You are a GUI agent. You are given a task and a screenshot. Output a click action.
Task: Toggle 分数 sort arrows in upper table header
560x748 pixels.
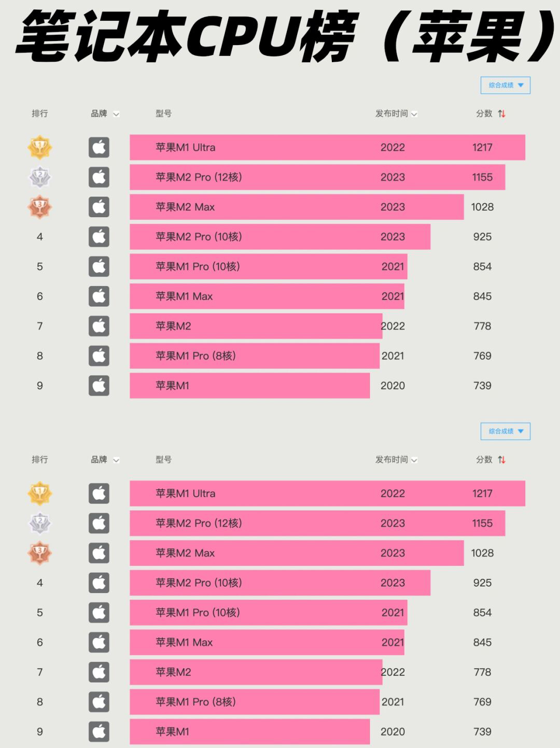(501, 114)
